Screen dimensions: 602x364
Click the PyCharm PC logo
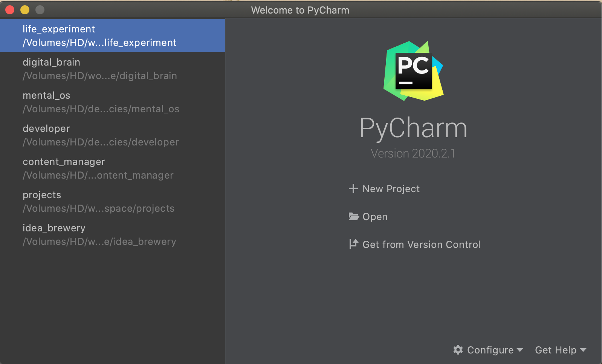[x=413, y=71]
